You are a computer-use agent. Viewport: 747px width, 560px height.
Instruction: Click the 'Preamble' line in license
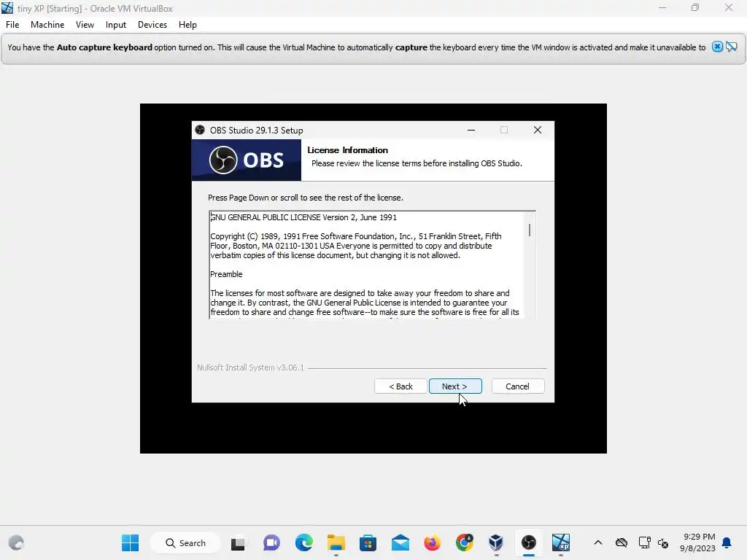(226, 274)
